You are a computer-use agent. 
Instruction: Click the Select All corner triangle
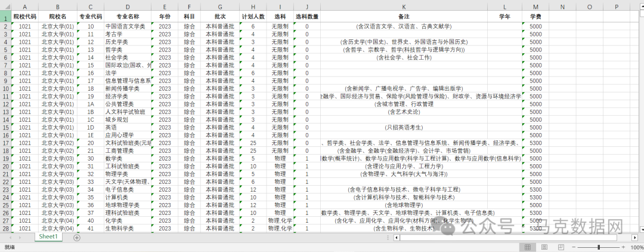tap(6, 7)
